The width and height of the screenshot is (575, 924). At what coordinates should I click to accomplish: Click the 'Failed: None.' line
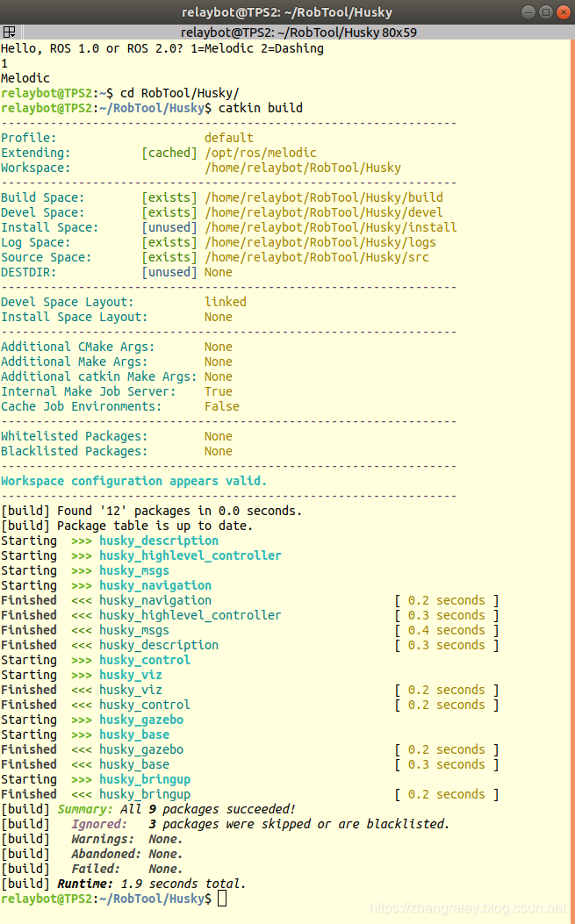92,870
